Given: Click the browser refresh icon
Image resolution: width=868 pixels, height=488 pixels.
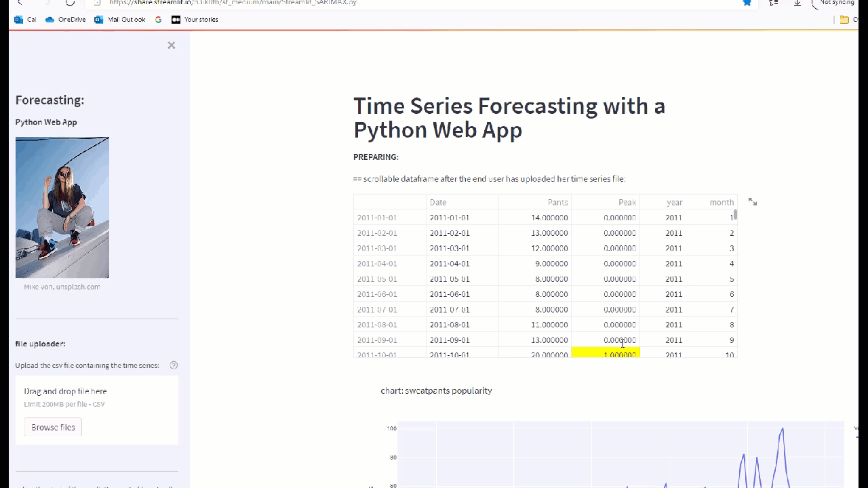Looking at the screenshot, I should (70, 3).
